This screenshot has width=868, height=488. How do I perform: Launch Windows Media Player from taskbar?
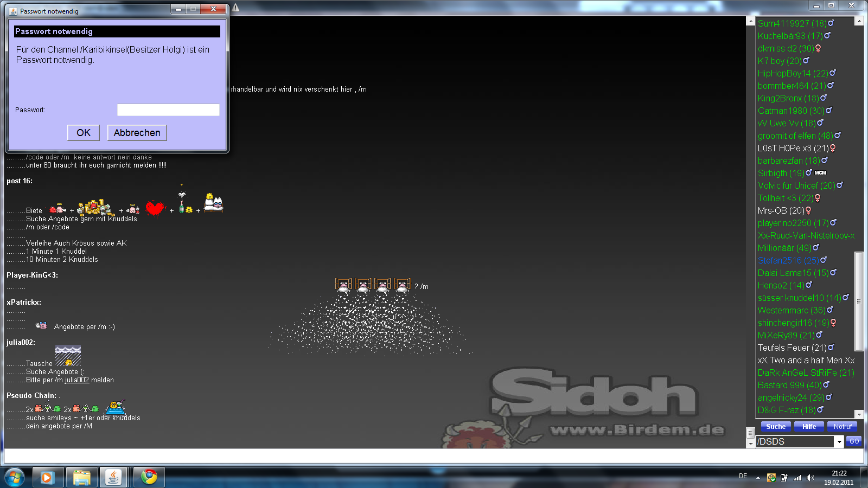[x=47, y=477]
